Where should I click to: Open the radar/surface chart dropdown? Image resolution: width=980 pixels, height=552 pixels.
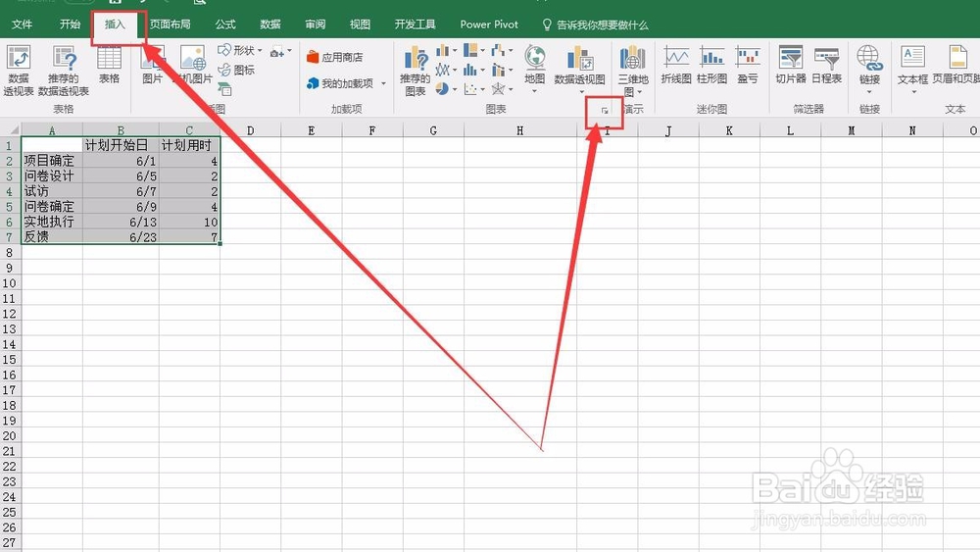point(502,89)
